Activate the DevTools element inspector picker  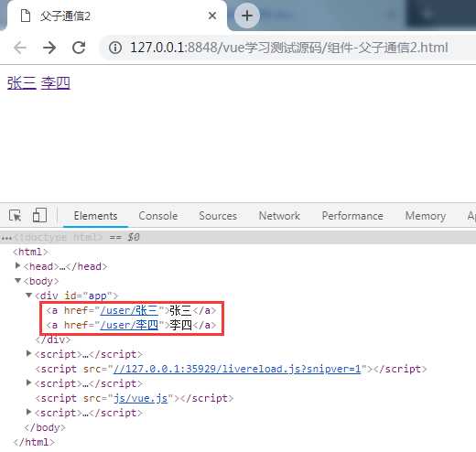[x=15, y=216]
